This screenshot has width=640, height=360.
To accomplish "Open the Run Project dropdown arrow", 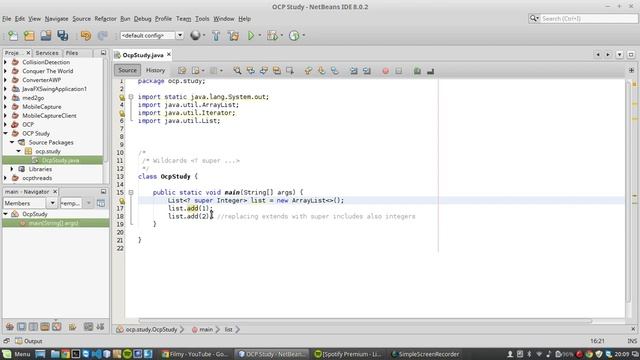I will point(259,36).
